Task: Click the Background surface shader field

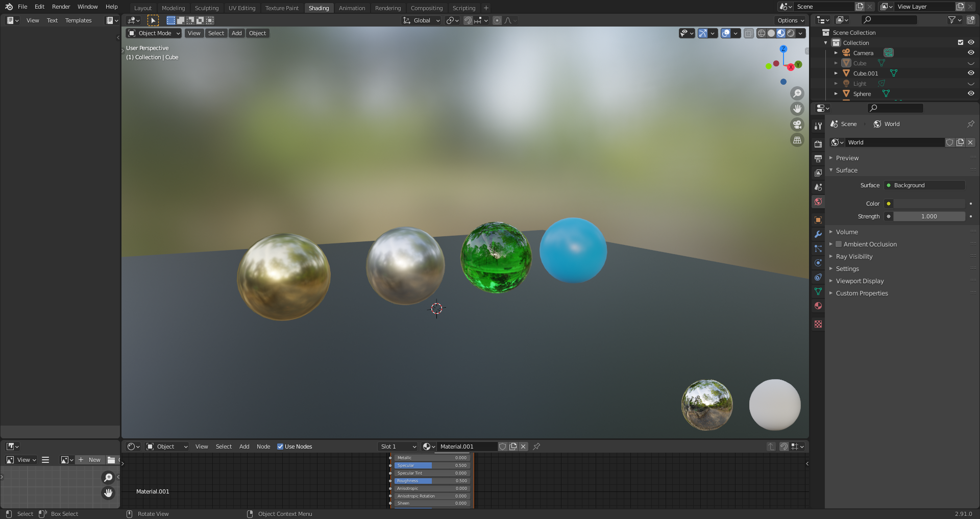Action: [924, 185]
